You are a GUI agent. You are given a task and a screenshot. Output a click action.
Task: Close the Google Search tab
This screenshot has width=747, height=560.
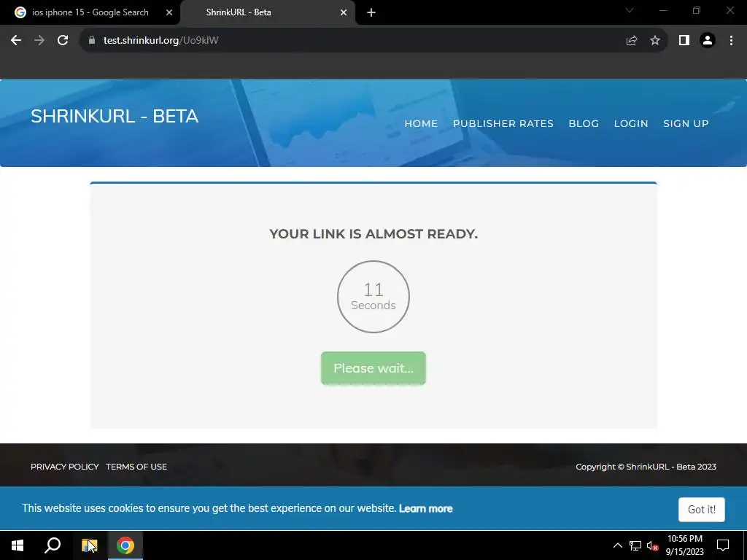pyautogui.click(x=169, y=12)
